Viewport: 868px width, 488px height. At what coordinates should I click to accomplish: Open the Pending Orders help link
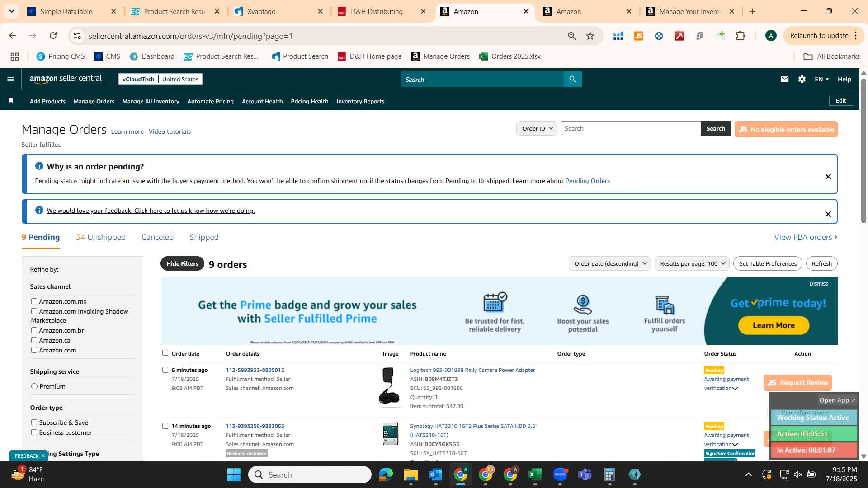[587, 181]
